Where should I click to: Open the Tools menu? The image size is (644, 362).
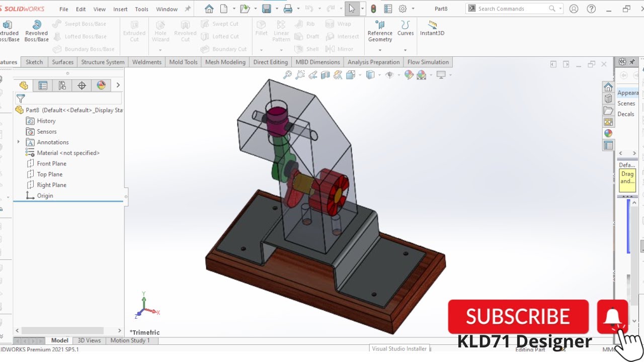[x=142, y=9]
